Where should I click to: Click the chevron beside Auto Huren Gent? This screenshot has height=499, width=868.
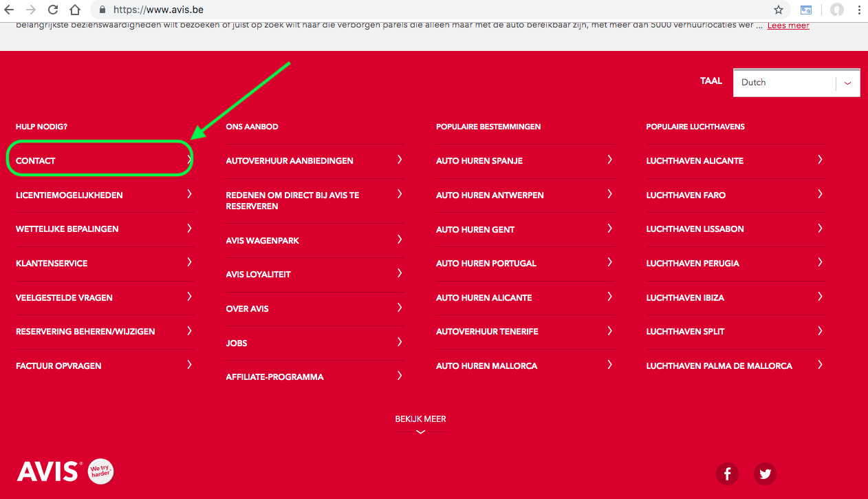pos(609,228)
